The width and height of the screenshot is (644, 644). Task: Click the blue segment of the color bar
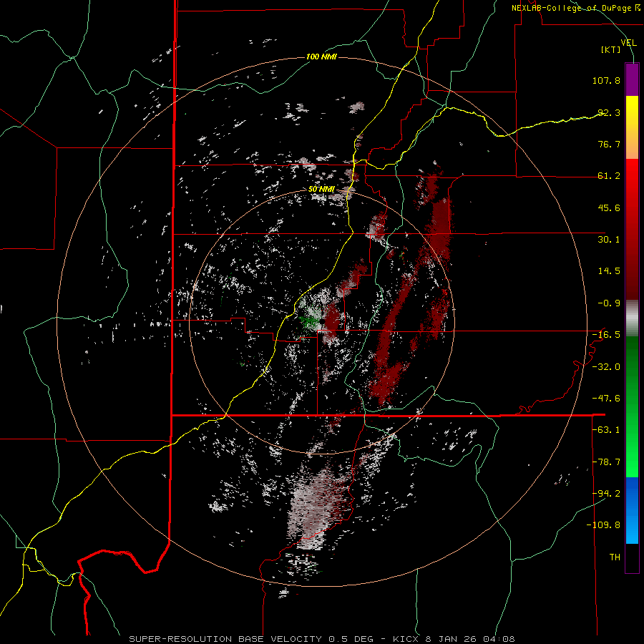632,510
